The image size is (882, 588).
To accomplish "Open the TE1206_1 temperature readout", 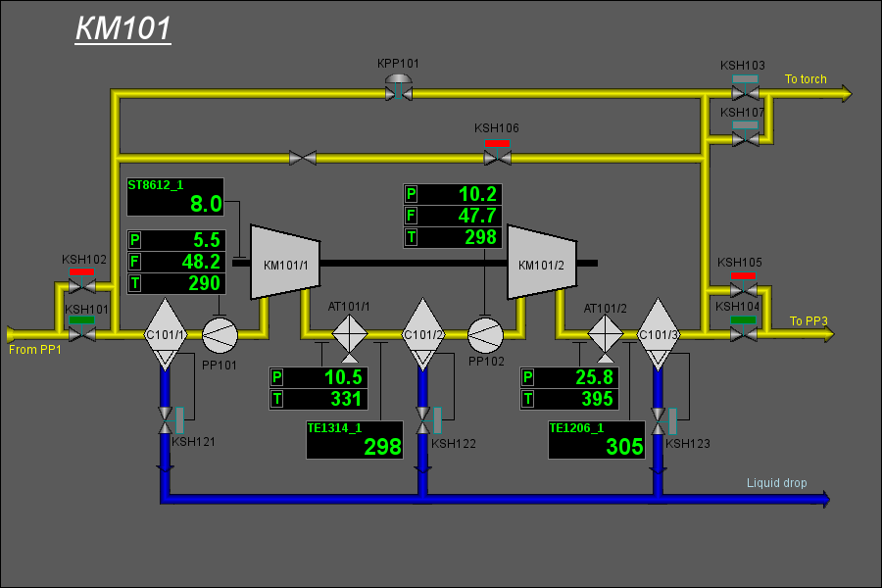I will click(597, 440).
